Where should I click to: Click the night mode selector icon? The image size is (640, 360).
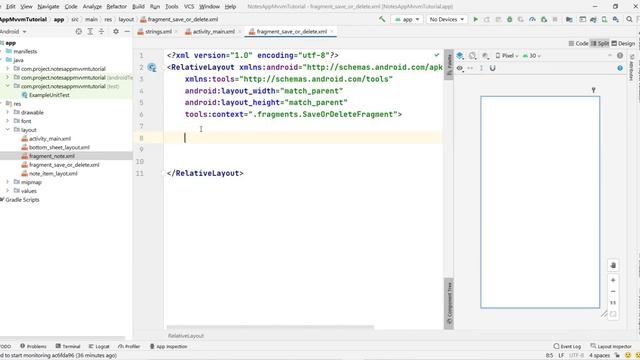(485, 56)
